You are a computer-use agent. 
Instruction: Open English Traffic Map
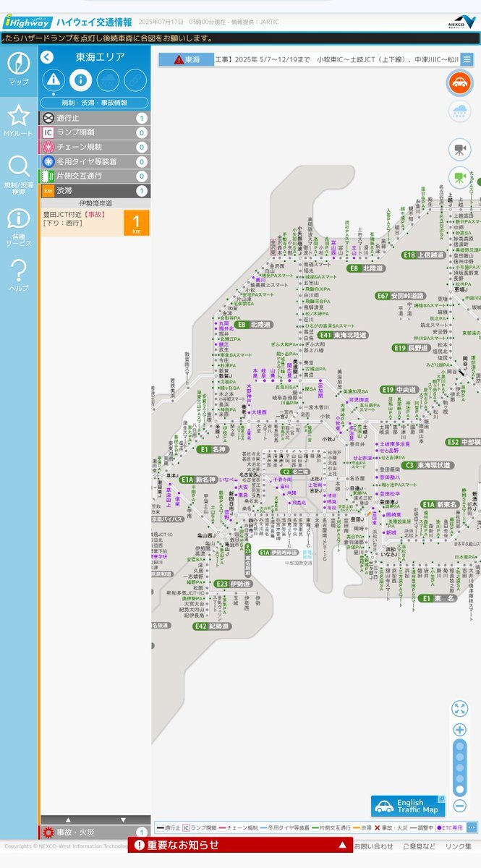pyautogui.click(x=408, y=806)
